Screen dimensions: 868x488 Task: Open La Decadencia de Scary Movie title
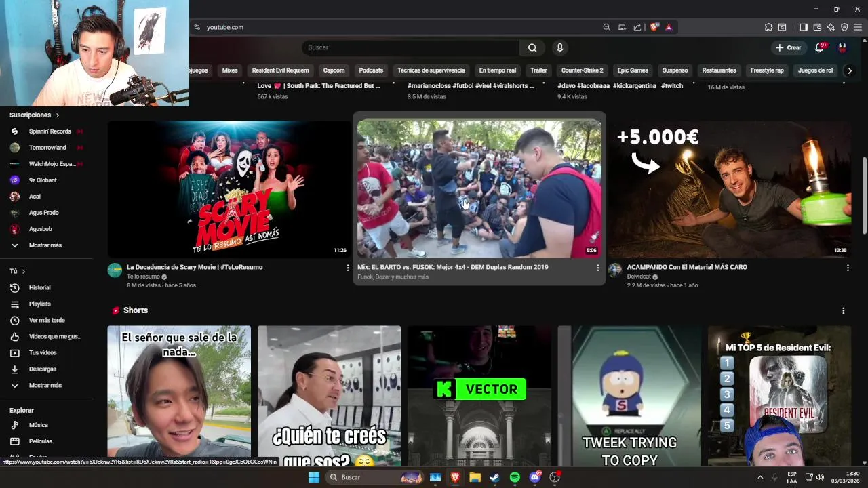pyautogui.click(x=195, y=267)
